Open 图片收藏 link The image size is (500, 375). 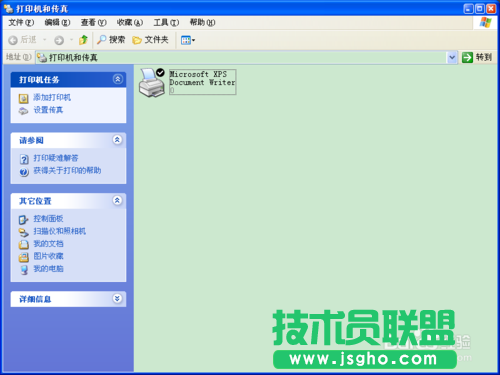coord(48,256)
